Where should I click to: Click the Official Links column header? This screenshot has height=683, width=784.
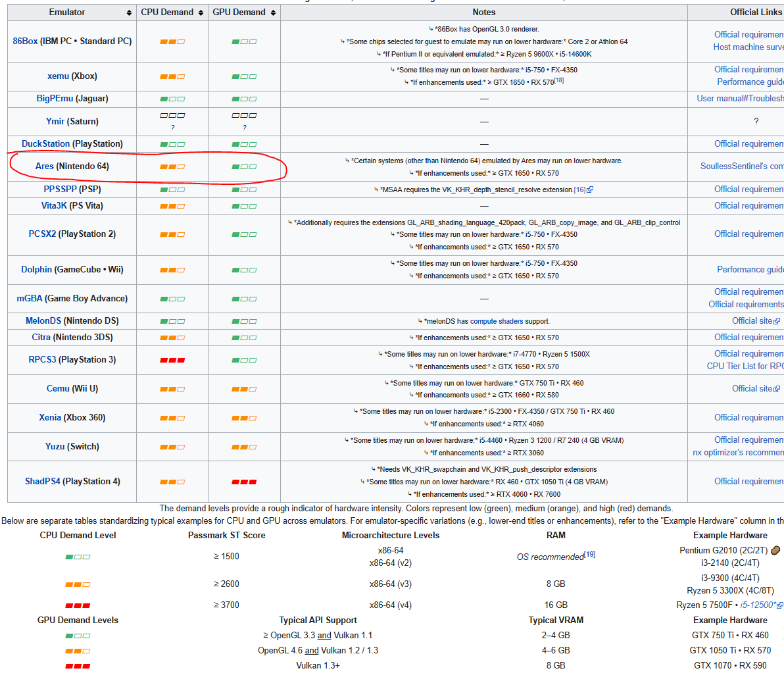pos(756,13)
